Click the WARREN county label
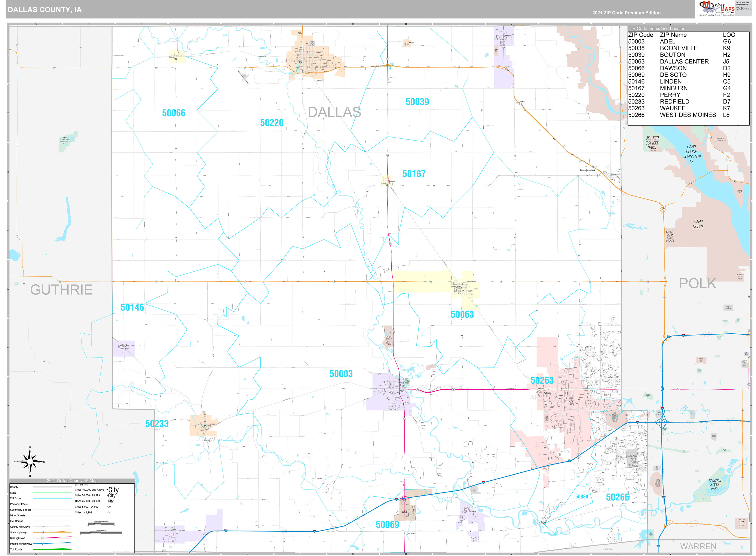The width and height of the screenshot is (756, 556). 698,546
